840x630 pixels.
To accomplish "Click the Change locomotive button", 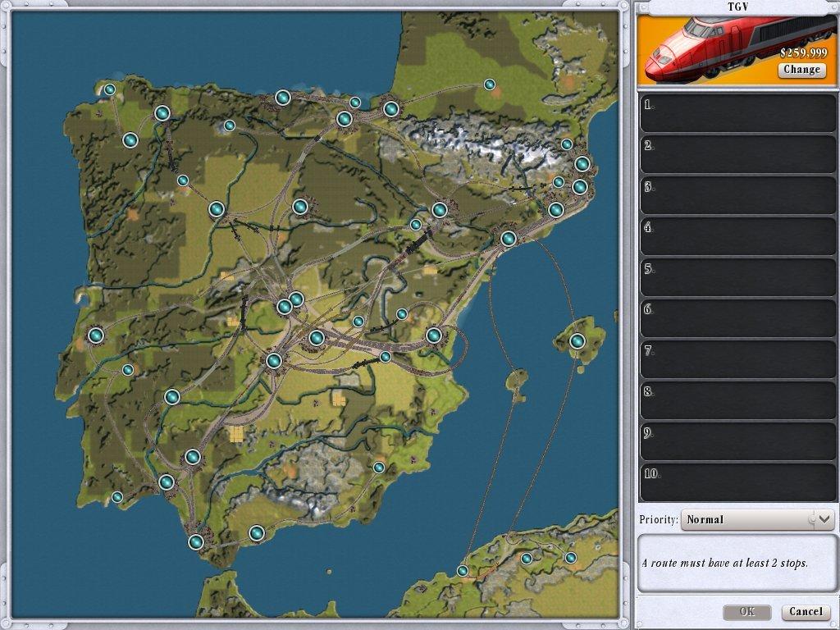I will click(x=801, y=70).
